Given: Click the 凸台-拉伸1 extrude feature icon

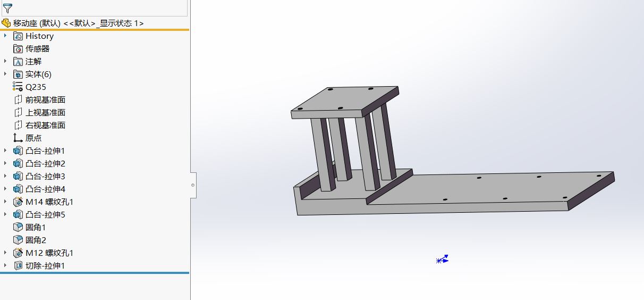Looking at the screenshot, I should point(18,151).
